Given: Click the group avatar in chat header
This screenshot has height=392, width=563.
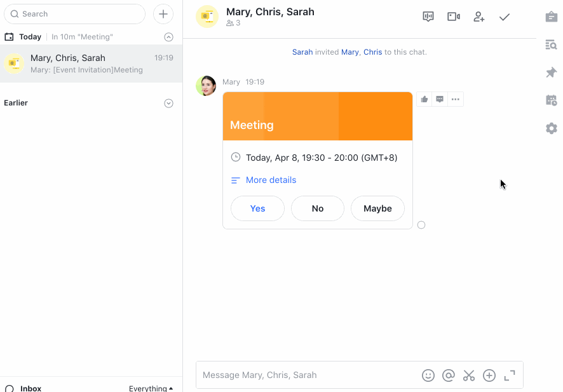Looking at the screenshot, I should [x=207, y=17].
